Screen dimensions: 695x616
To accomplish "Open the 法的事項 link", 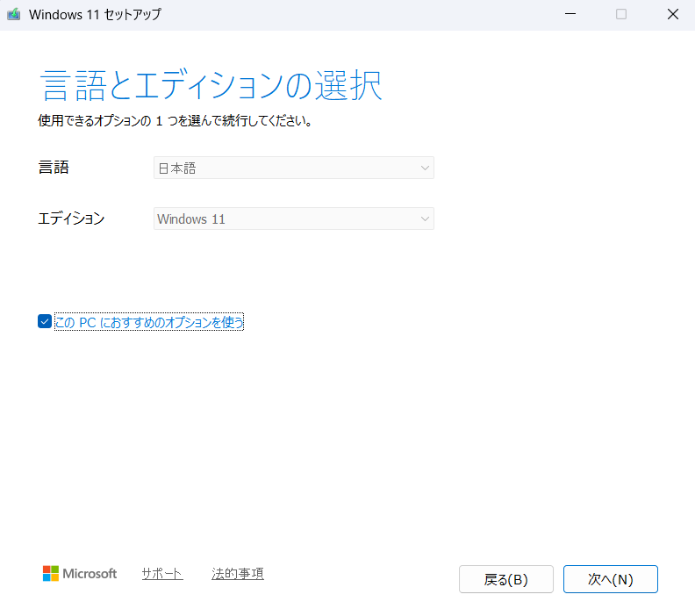I will (x=238, y=574).
